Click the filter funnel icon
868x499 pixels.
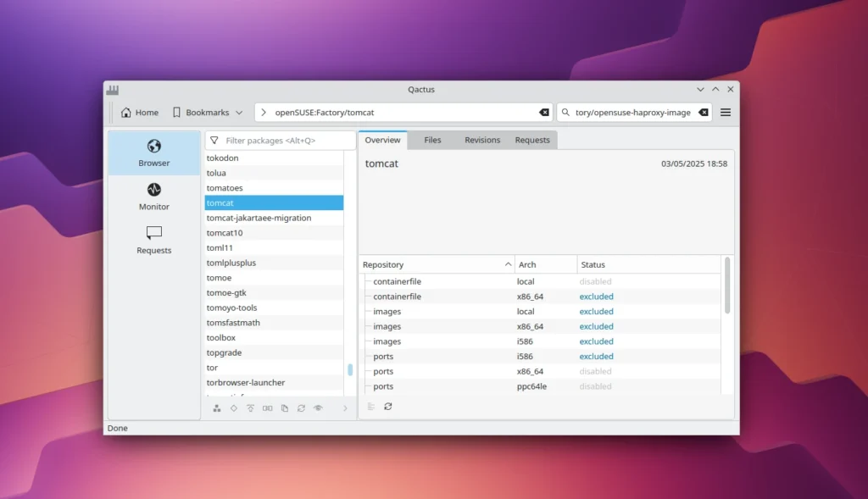click(214, 141)
